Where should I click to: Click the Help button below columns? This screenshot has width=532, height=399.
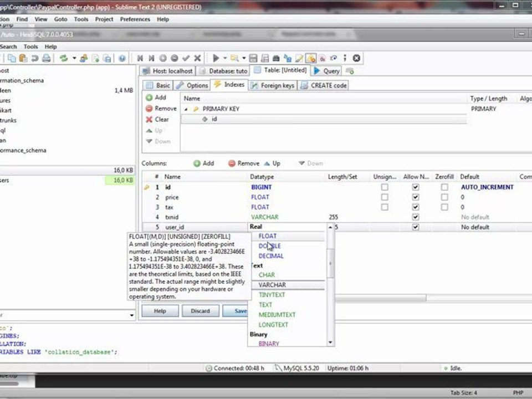tap(160, 311)
